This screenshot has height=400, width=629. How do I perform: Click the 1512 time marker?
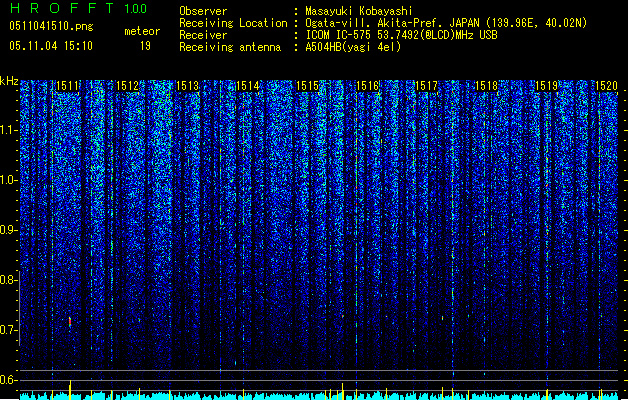point(128,86)
